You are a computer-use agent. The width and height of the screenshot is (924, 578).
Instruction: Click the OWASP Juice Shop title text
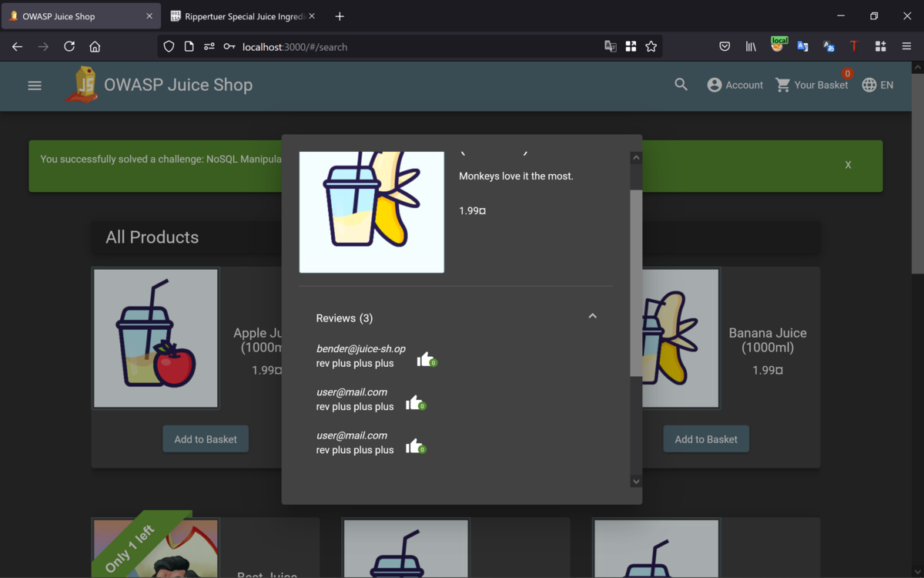coord(178,85)
